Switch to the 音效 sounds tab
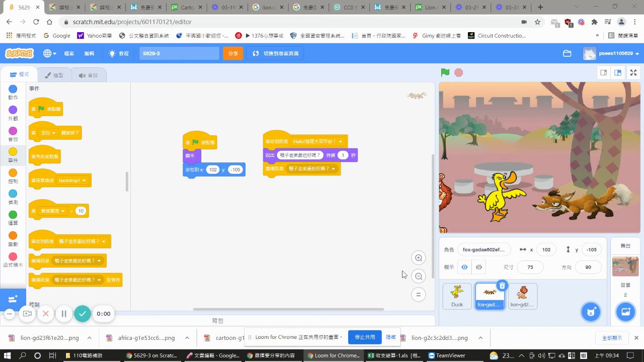Image resolution: width=644 pixels, height=362 pixels. coord(88,75)
